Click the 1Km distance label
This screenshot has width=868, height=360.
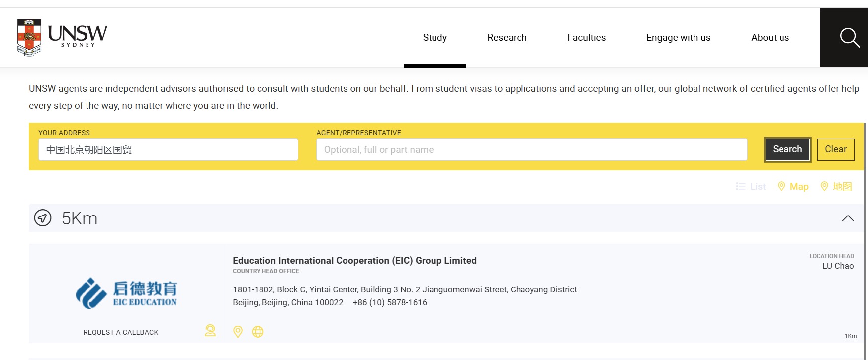(850, 336)
